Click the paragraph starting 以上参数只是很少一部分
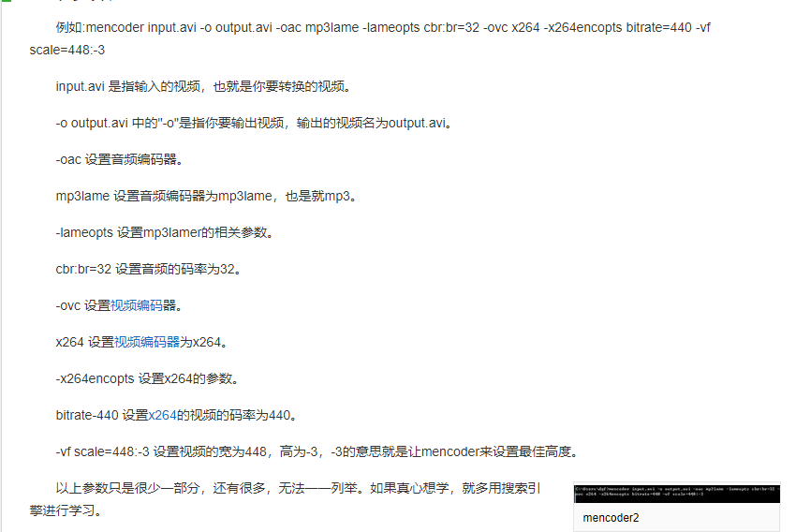Viewport: 810px width, 532px height. click(x=286, y=499)
